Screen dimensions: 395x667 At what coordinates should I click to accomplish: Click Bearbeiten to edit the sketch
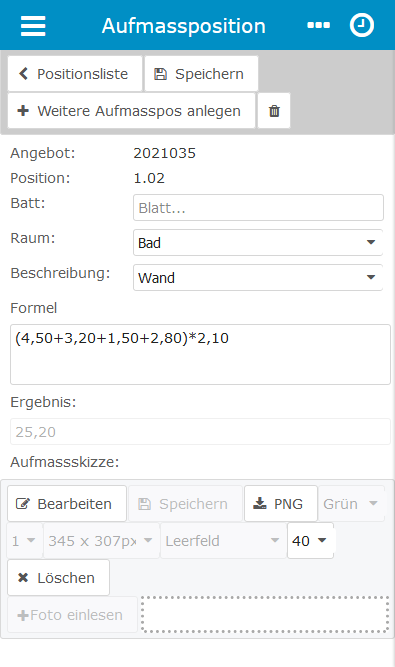tap(67, 504)
